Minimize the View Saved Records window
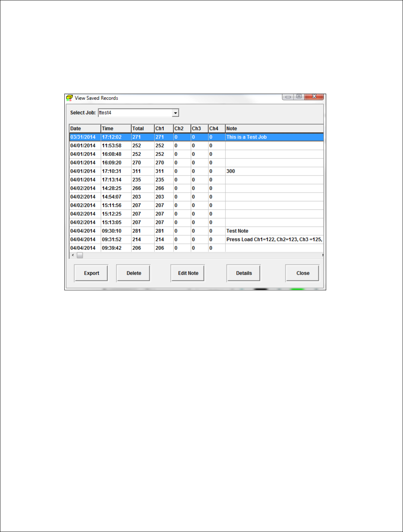This screenshot has width=403, height=532. (288, 97)
